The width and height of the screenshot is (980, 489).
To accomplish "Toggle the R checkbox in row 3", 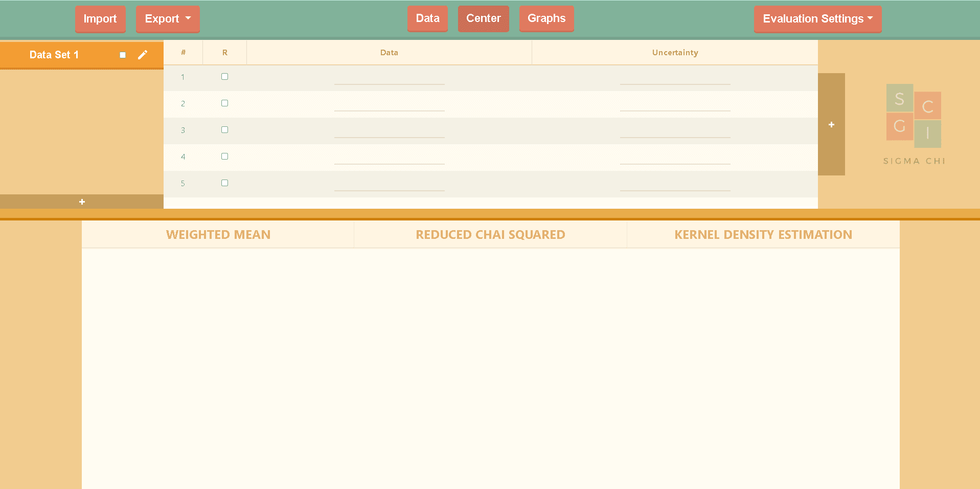I will [x=224, y=130].
